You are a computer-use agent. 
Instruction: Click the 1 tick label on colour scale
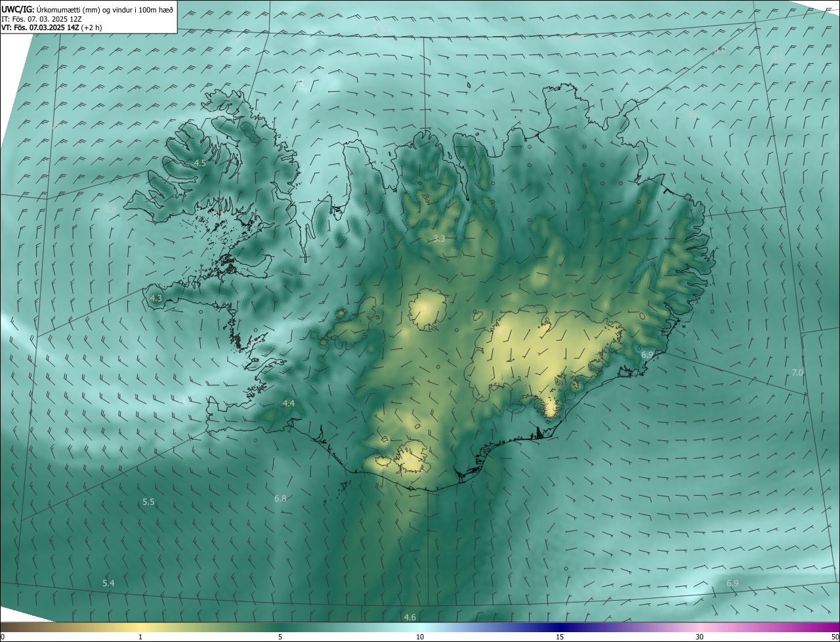coord(140,637)
